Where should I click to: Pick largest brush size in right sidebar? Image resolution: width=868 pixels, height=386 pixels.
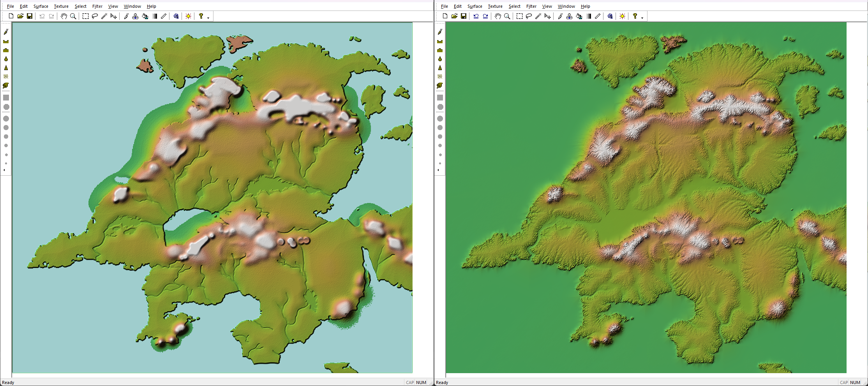pos(440,119)
